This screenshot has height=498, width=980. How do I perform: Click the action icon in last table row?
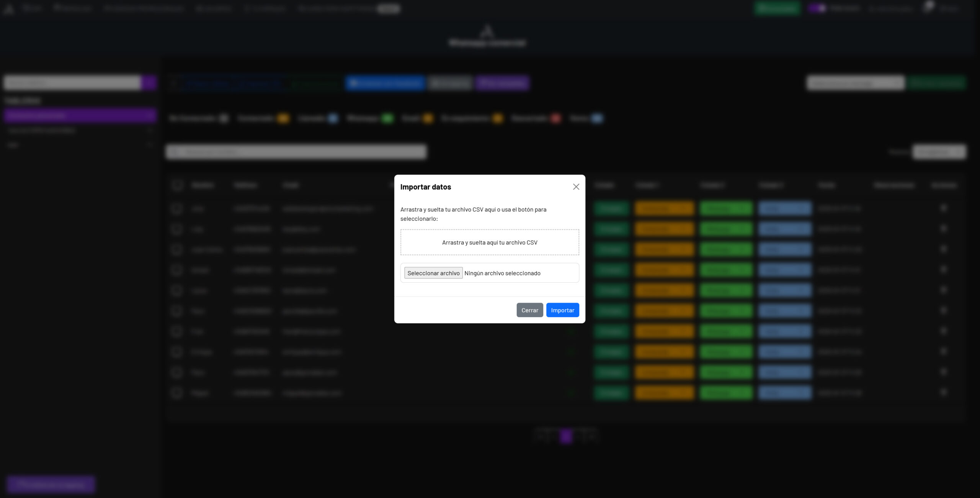pos(943,392)
